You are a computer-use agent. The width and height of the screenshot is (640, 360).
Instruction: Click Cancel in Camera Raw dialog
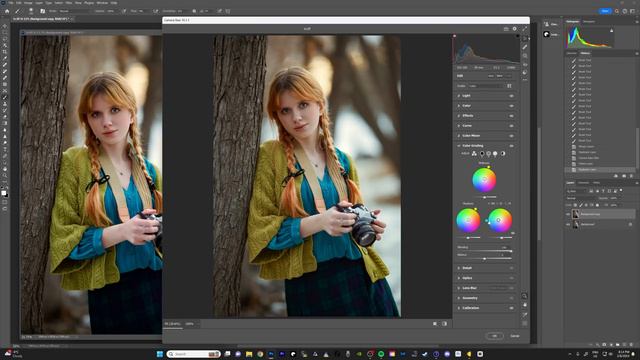tap(515, 336)
